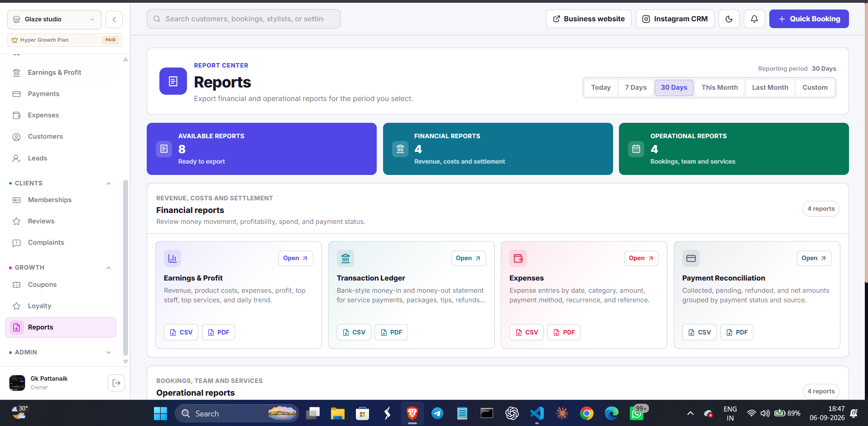The width and height of the screenshot is (868, 426).
Task: Open Instagram CRM
Action: click(x=675, y=19)
